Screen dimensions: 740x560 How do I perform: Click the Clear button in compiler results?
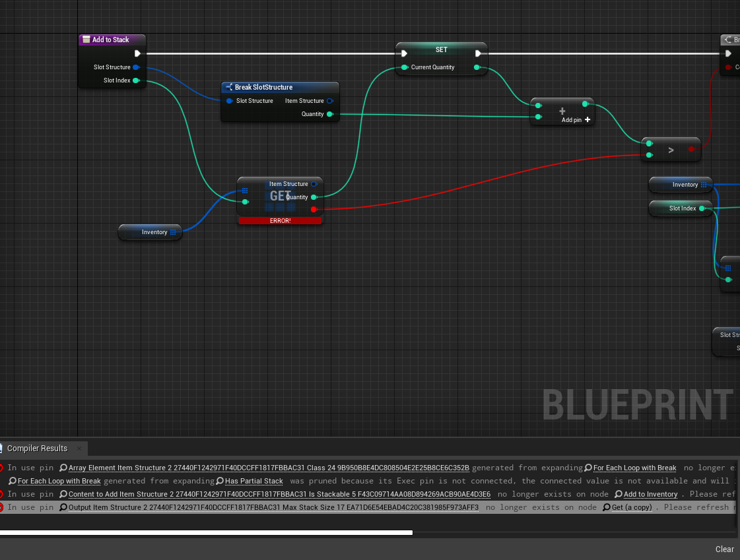point(724,549)
